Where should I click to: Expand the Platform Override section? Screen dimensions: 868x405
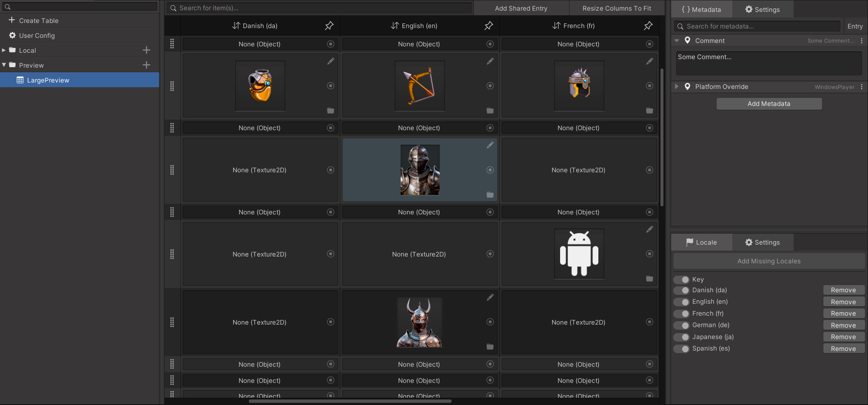point(677,86)
